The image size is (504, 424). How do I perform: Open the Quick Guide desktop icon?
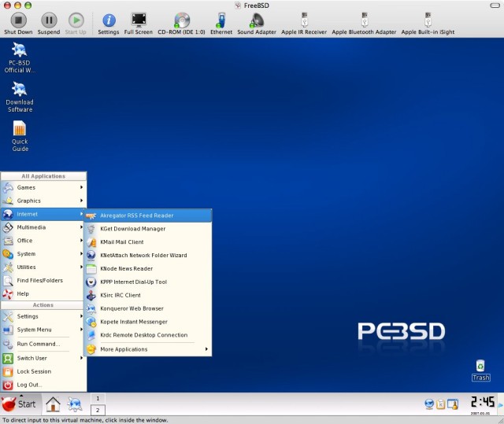coord(20,130)
